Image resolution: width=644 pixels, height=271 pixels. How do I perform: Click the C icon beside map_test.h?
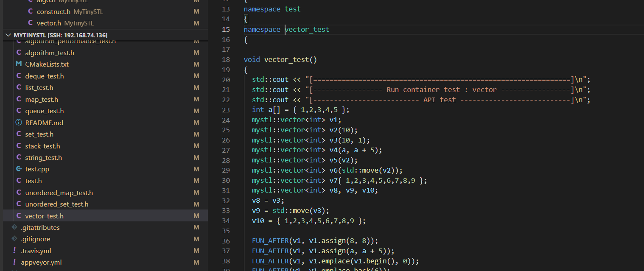[x=19, y=99]
